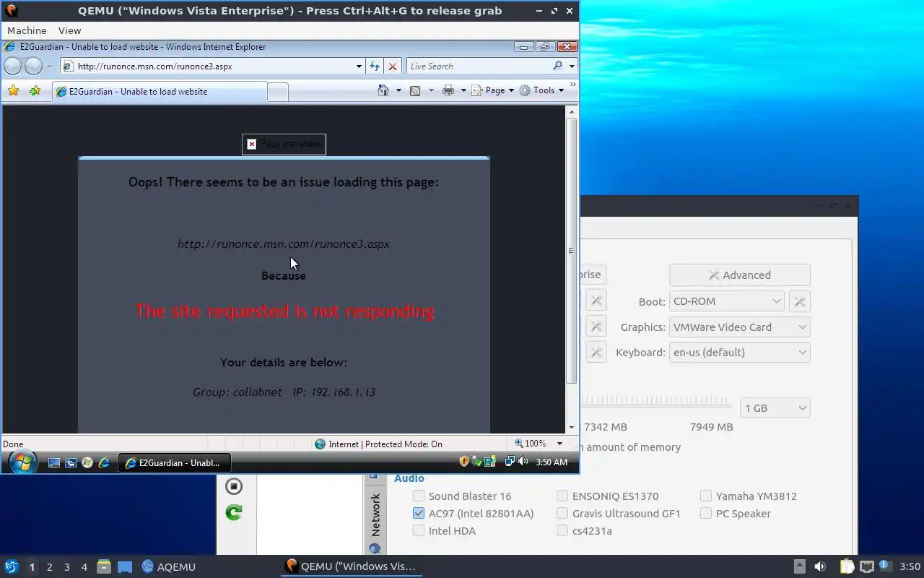The width and height of the screenshot is (924, 578).
Task: Click the IE Forward navigation button
Action: click(33, 66)
